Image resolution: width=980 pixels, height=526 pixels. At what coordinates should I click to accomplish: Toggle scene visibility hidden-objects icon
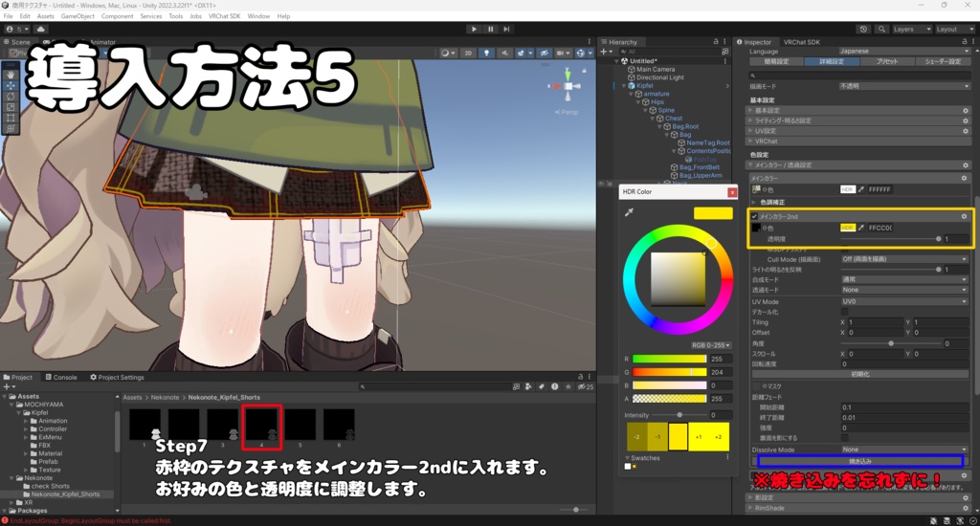(545, 54)
